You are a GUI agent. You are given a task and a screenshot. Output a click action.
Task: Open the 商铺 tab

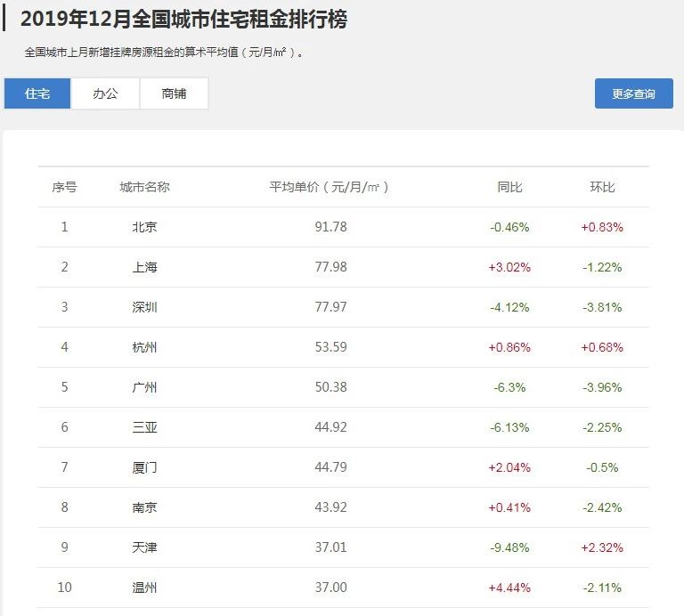[174, 93]
